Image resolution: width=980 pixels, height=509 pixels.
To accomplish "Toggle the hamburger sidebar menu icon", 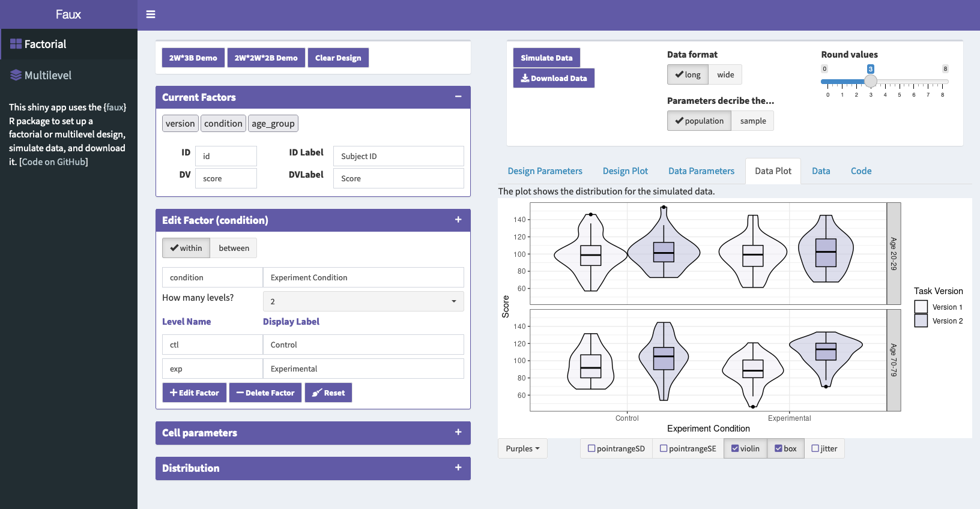I will coord(151,14).
